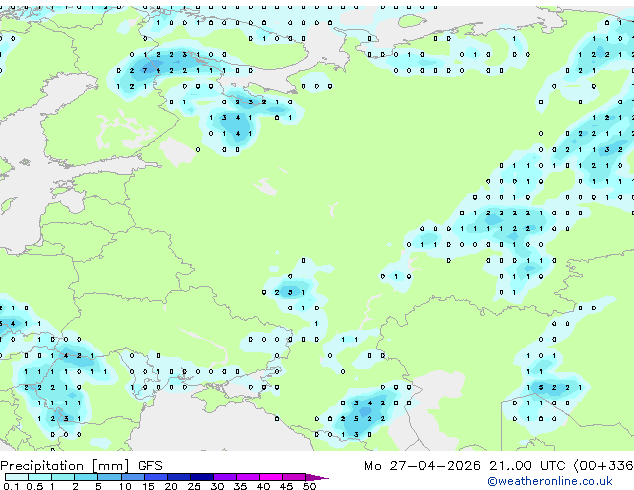Select legend swatch between 1 and 2

click(x=63, y=477)
